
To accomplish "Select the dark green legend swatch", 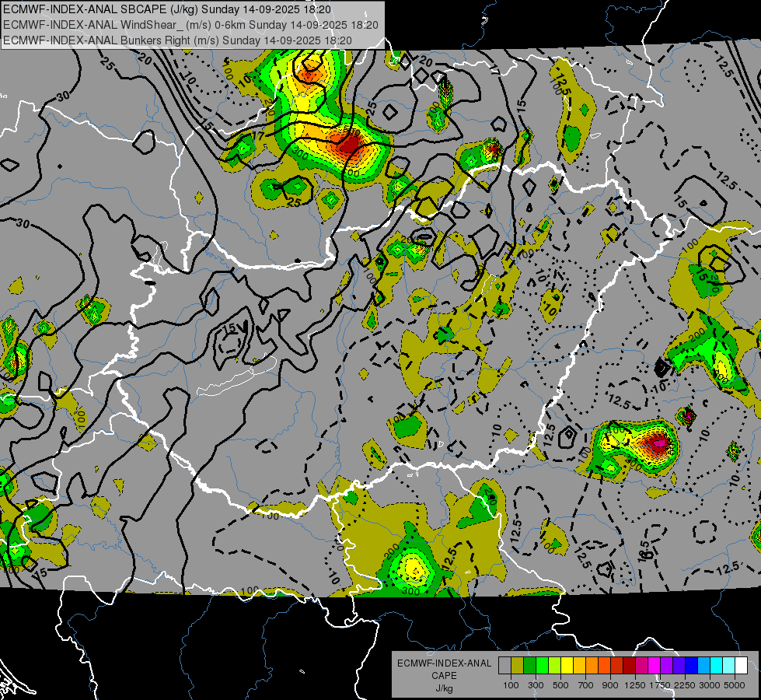I will [x=529, y=665].
